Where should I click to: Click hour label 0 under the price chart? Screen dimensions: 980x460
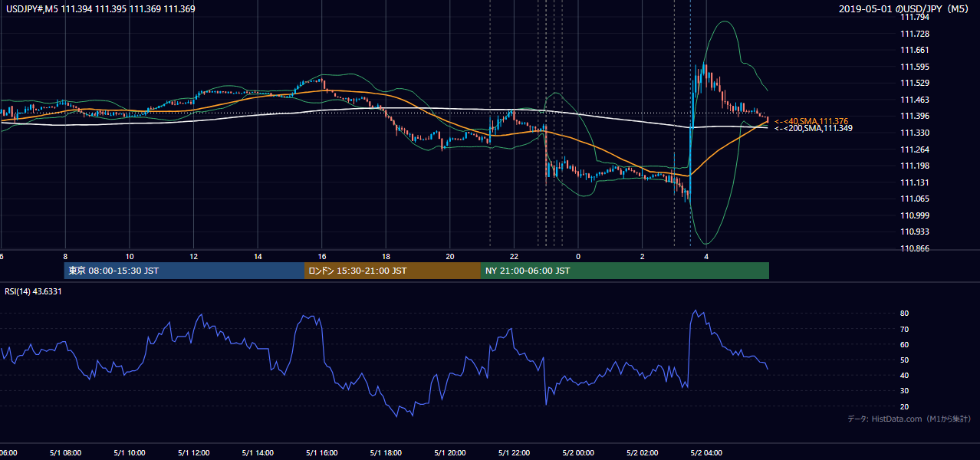pos(578,256)
